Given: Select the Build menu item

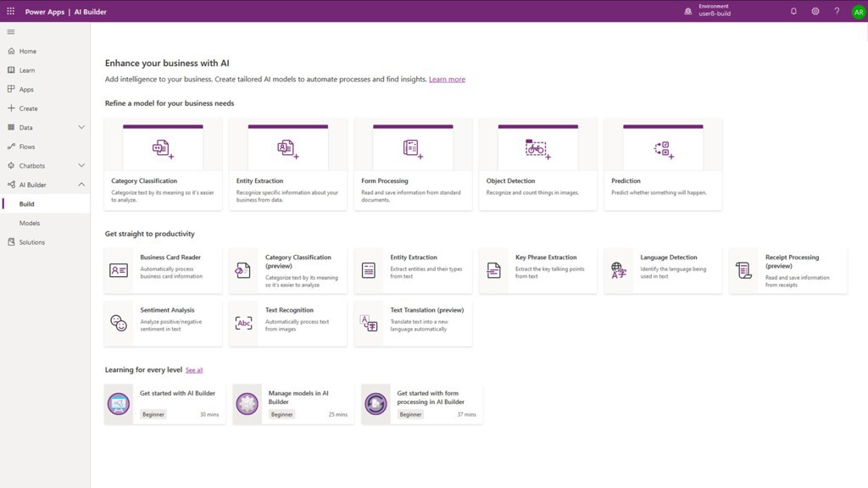Looking at the screenshot, I should pos(46,203).
